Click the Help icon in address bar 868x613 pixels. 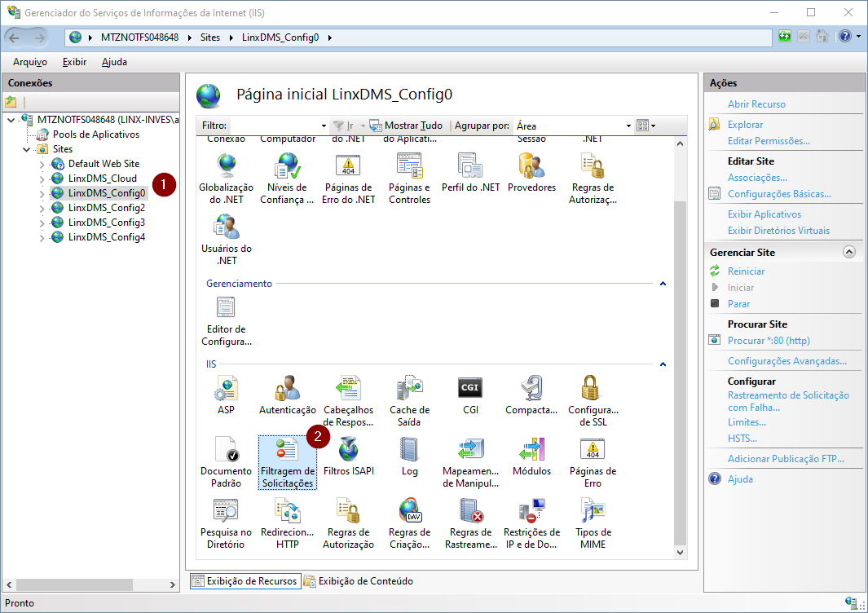click(844, 37)
